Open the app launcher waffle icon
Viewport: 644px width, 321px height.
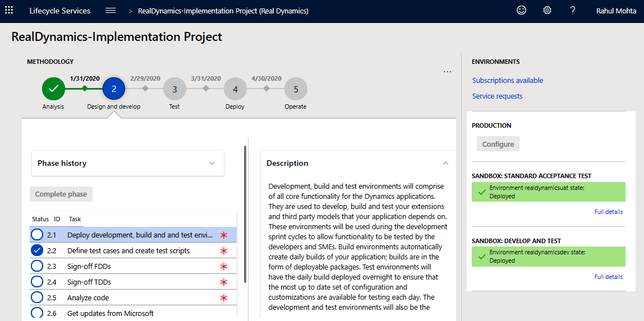point(9,11)
